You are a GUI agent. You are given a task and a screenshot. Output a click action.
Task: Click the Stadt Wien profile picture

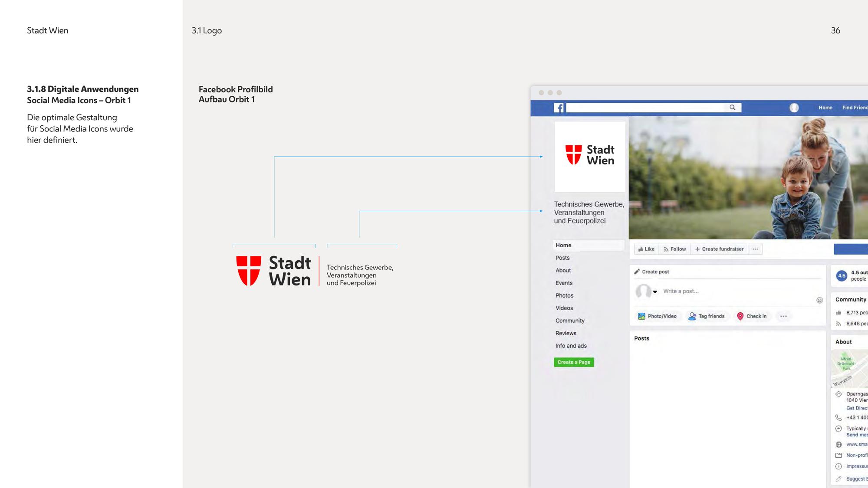click(x=590, y=157)
